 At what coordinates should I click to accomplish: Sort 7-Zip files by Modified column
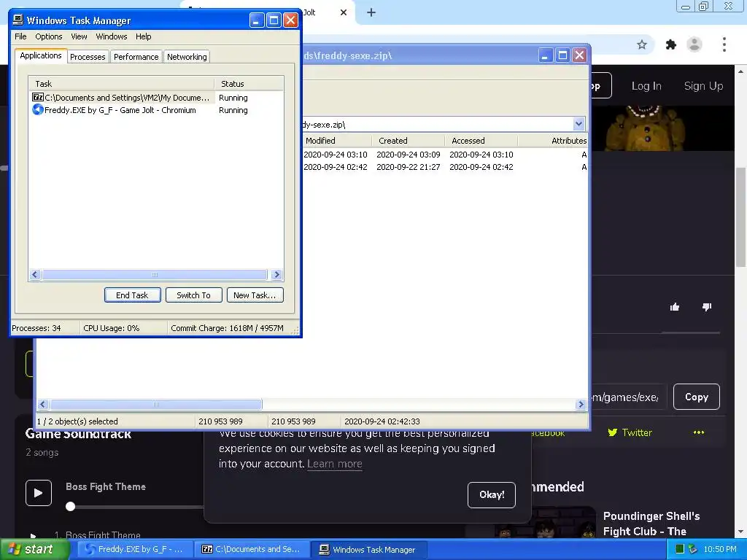(x=337, y=141)
